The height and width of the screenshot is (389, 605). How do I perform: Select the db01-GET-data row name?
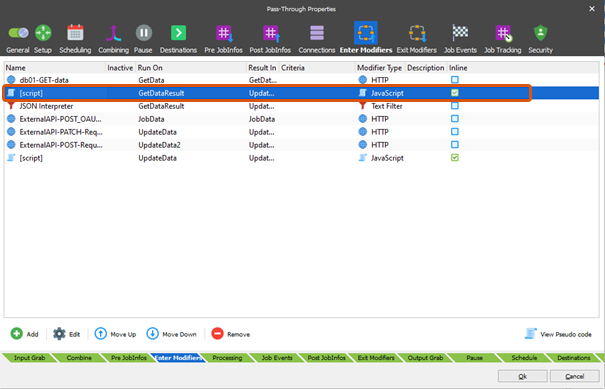(x=44, y=80)
